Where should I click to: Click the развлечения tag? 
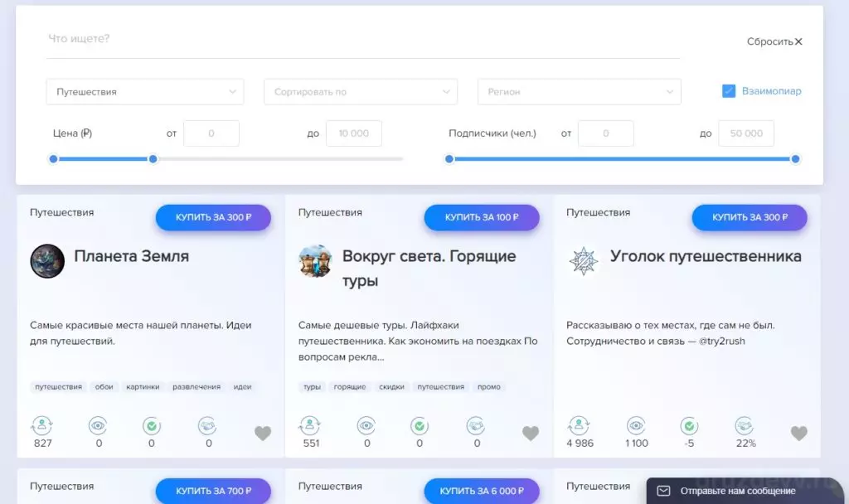(196, 387)
